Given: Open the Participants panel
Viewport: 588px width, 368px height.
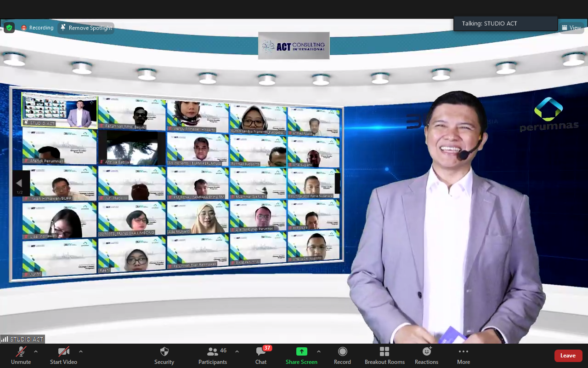Looking at the screenshot, I should [x=213, y=352].
